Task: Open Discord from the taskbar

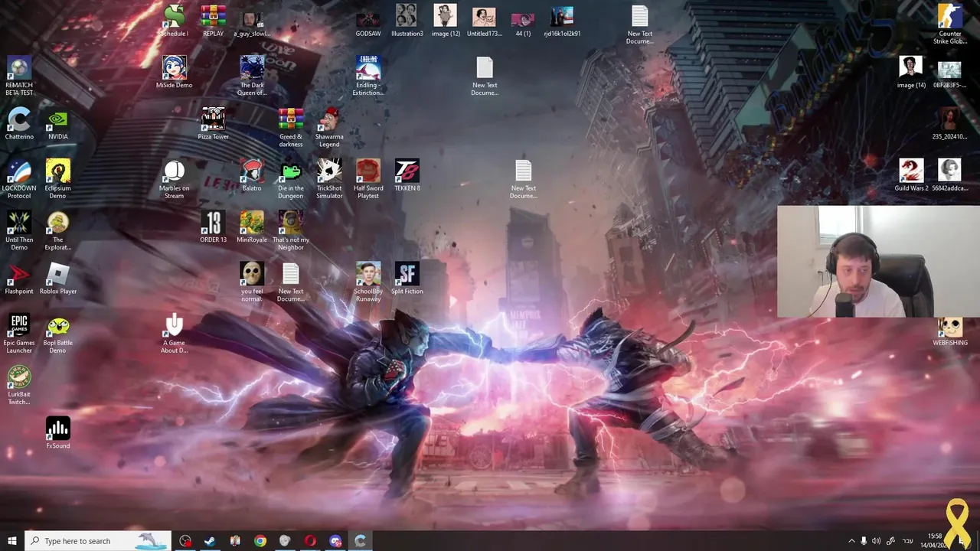Action: pos(335,541)
